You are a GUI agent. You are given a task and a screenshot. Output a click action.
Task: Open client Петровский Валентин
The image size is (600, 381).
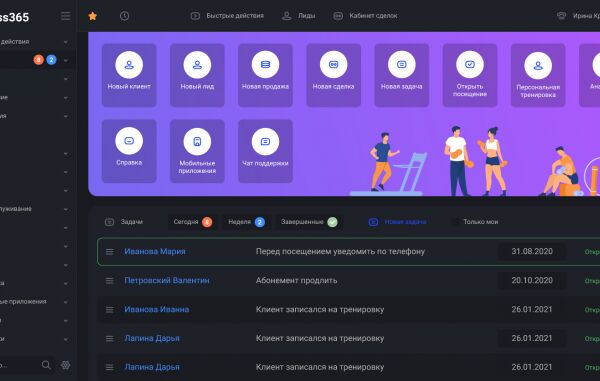click(167, 281)
